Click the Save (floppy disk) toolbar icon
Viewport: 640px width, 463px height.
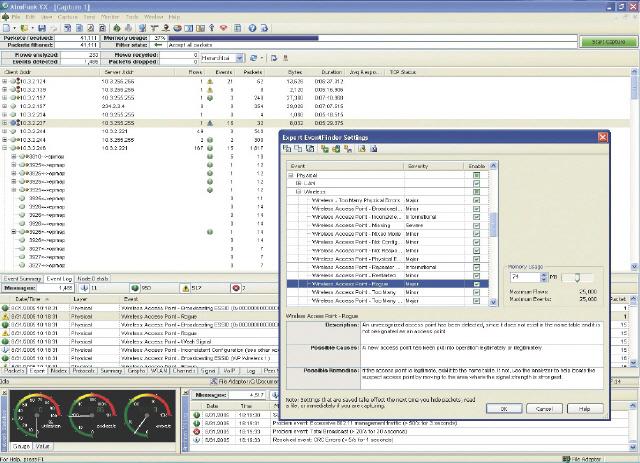(x=42, y=28)
